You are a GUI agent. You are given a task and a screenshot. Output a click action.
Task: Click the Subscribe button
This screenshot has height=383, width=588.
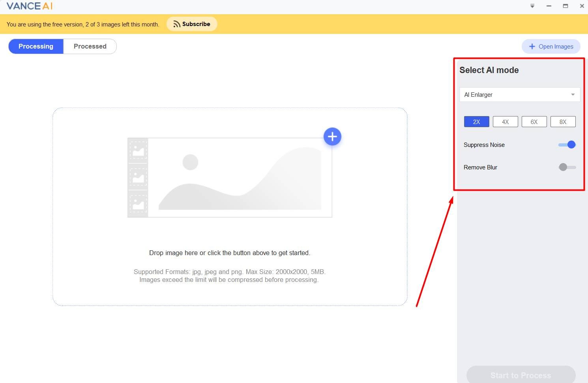pyautogui.click(x=192, y=24)
